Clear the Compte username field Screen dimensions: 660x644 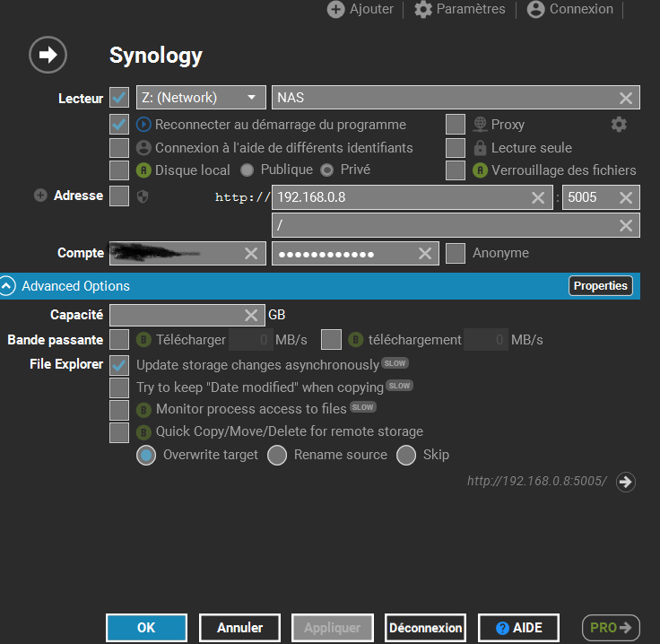point(251,254)
